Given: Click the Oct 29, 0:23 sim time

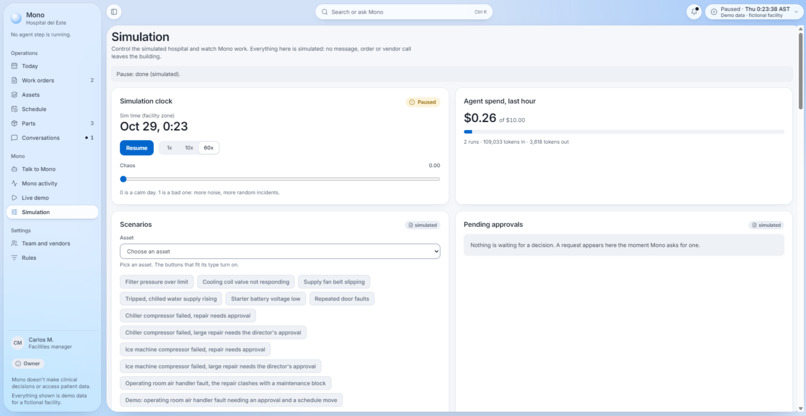Looking at the screenshot, I should (x=154, y=126).
